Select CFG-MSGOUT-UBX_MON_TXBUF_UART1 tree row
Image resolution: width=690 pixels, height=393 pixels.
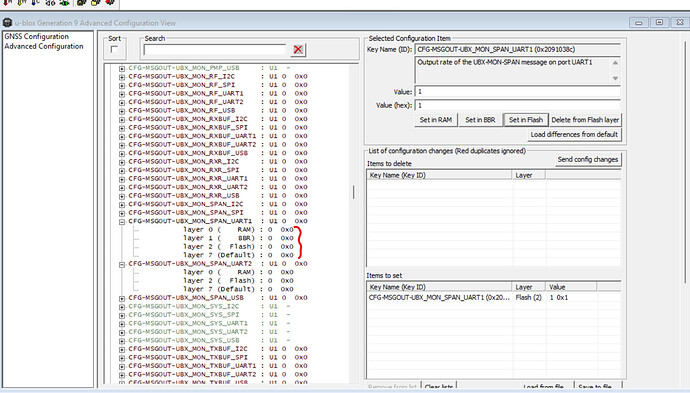tap(218, 366)
